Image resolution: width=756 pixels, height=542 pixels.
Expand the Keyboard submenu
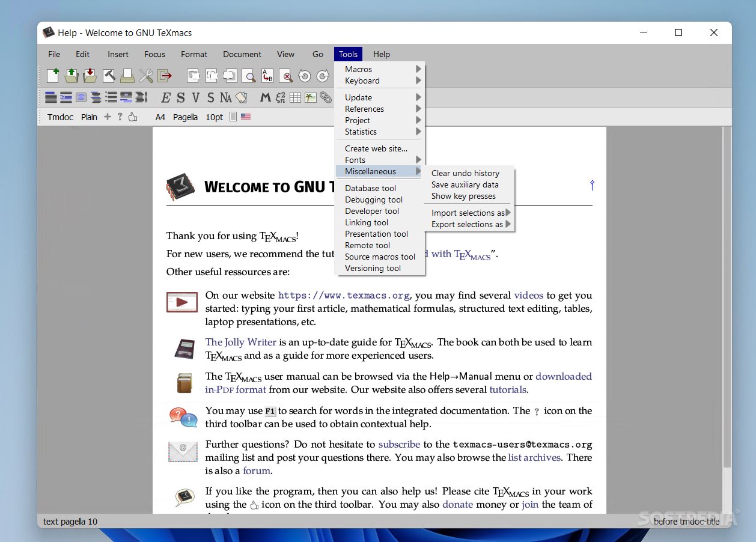380,81
